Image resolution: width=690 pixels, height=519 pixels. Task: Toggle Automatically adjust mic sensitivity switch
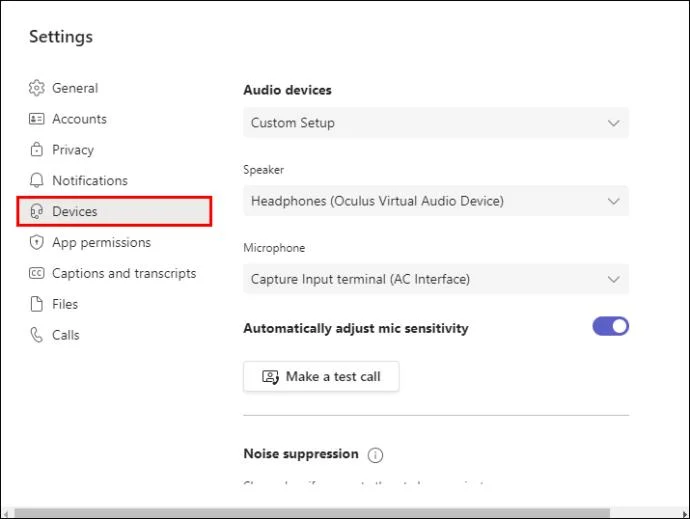610,326
